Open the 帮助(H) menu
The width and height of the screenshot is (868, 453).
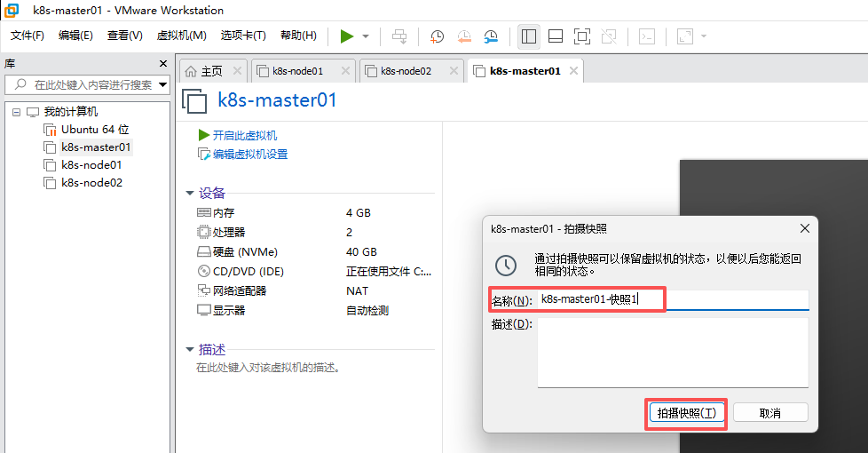(x=298, y=36)
